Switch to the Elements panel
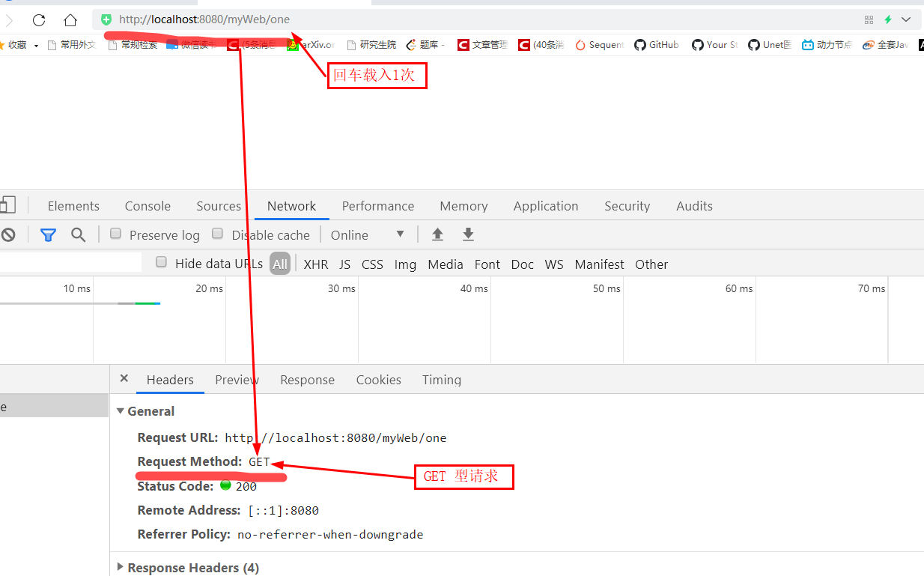 tap(73, 206)
